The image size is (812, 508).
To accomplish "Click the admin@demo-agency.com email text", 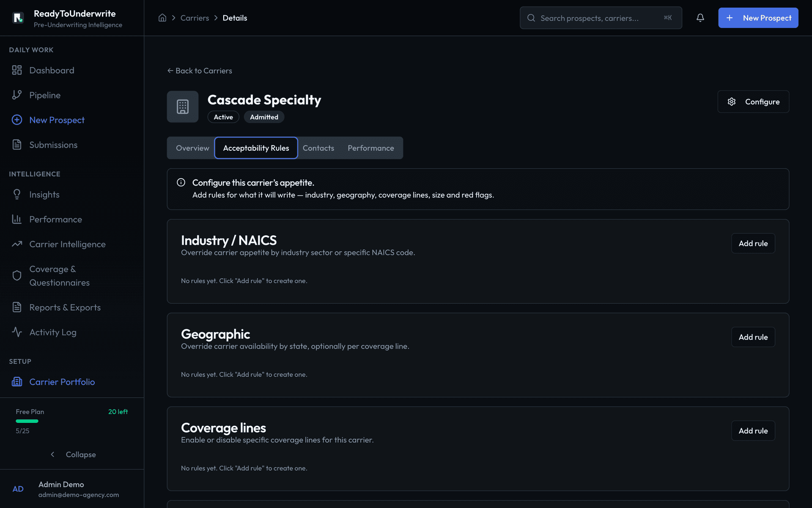I will [79, 495].
